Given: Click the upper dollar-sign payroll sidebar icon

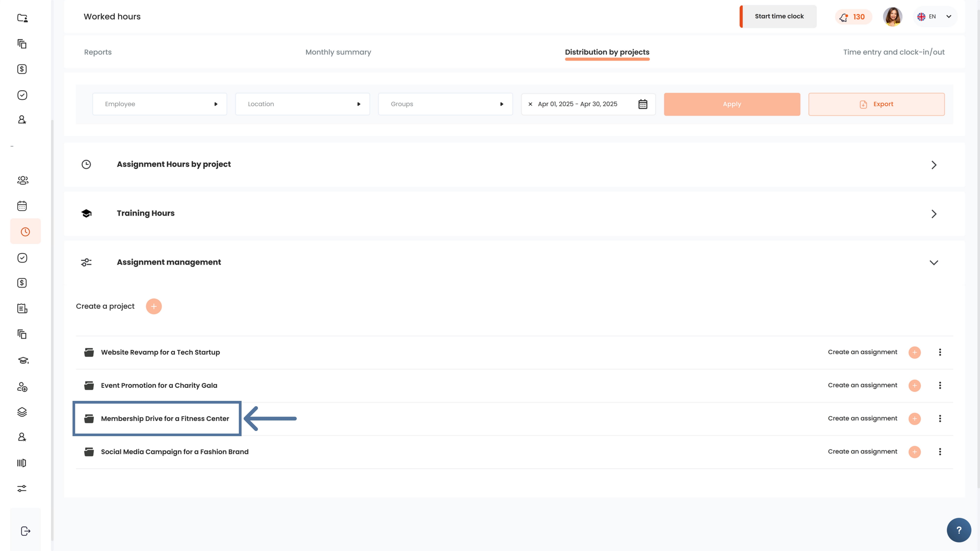Looking at the screenshot, I should pyautogui.click(x=22, y=69).
